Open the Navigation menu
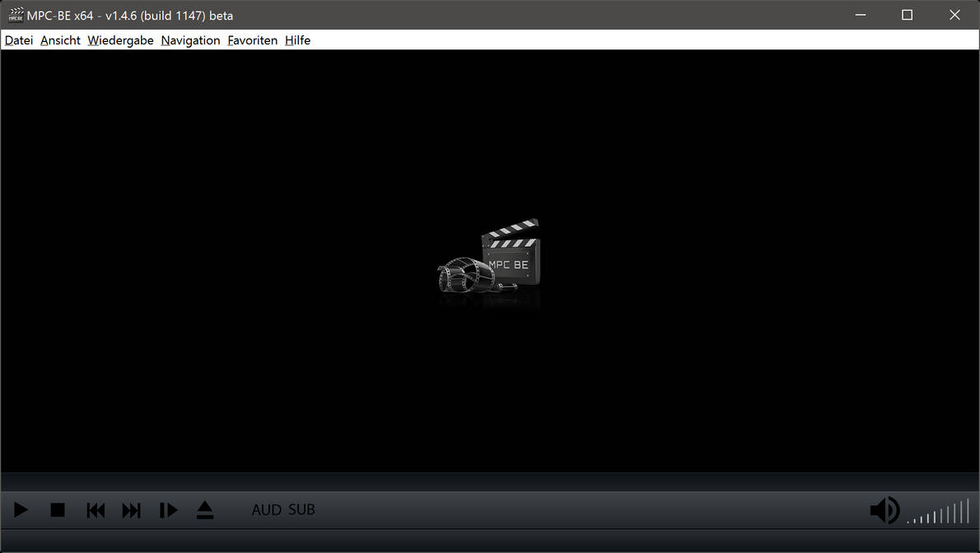This screenshot has height=553, width=980. tap(190, 39)
